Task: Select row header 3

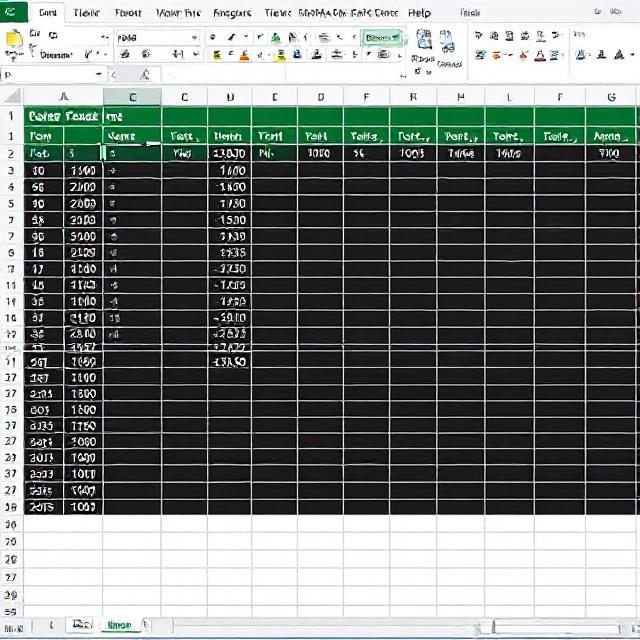Action: (x=11, y=170)
